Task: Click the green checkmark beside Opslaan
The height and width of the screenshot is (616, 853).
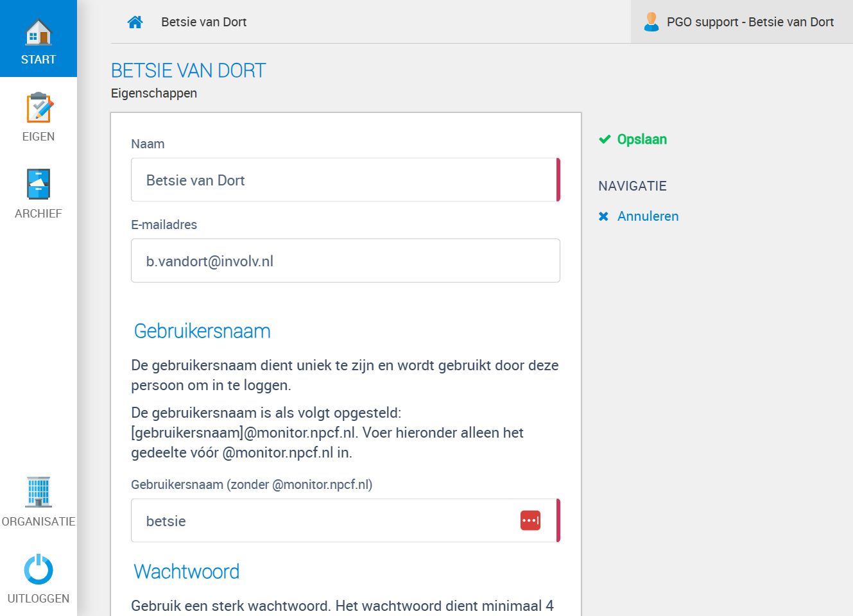Action: 605,139
